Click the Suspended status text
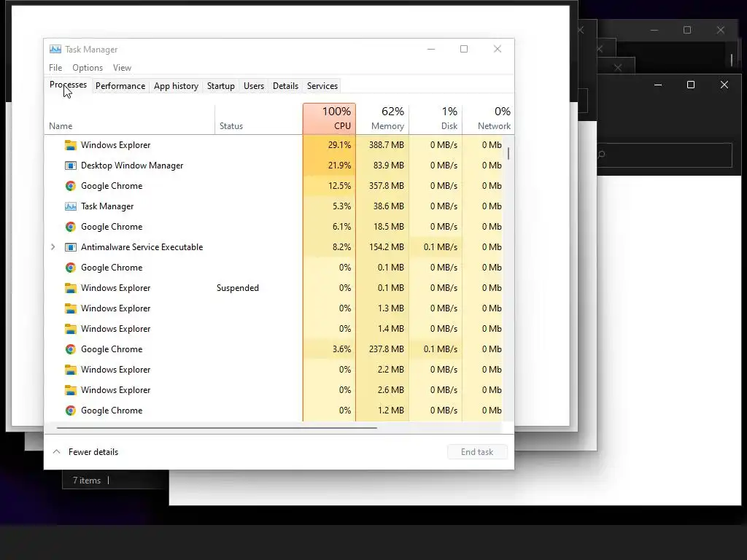The image size is (747, 560). tap(238, 288)
